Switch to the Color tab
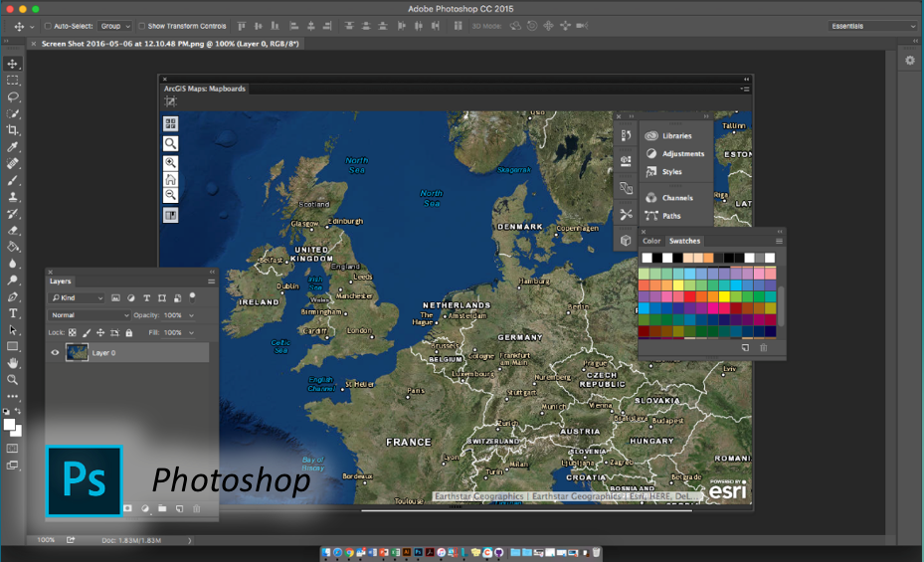This screenshot has width=924, height=562. tap(651, 241)
